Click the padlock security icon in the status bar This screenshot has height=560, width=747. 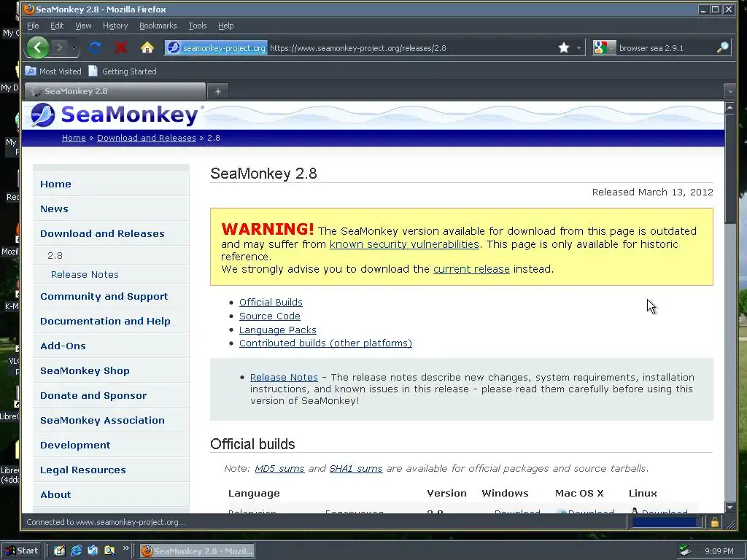point(715,522)
